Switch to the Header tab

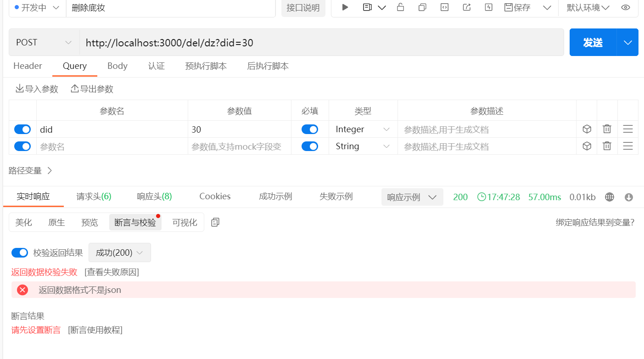tap(28, 66)
